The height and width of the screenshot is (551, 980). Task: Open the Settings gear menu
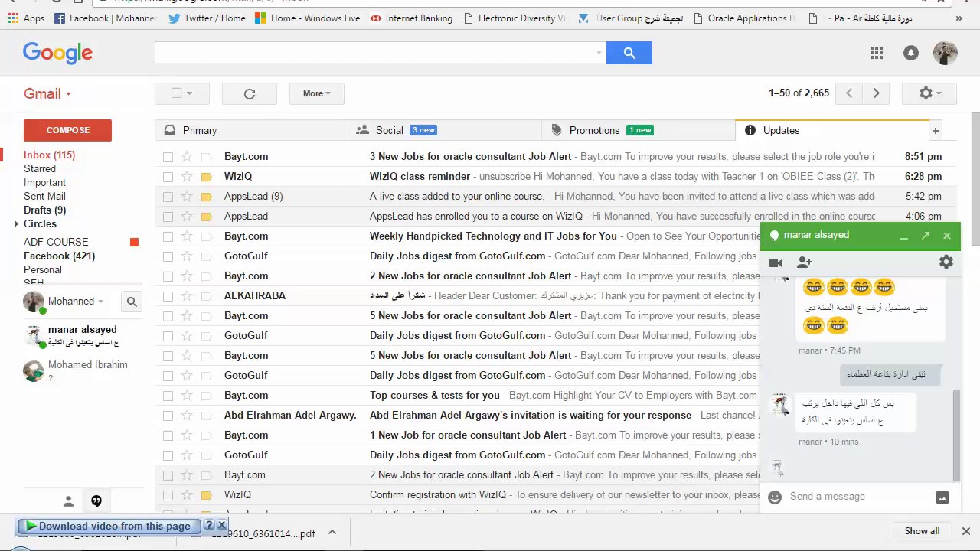[929, 93]
